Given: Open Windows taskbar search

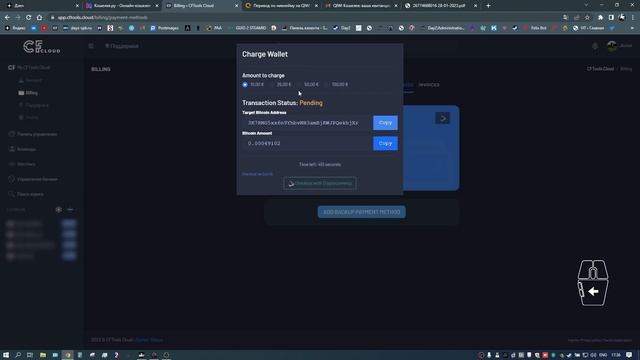Looking at the screenshot, I should point(18,355).
